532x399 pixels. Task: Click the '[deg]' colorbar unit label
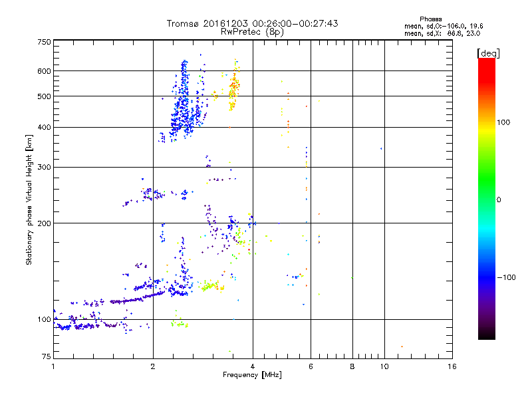tap(488, 53)
